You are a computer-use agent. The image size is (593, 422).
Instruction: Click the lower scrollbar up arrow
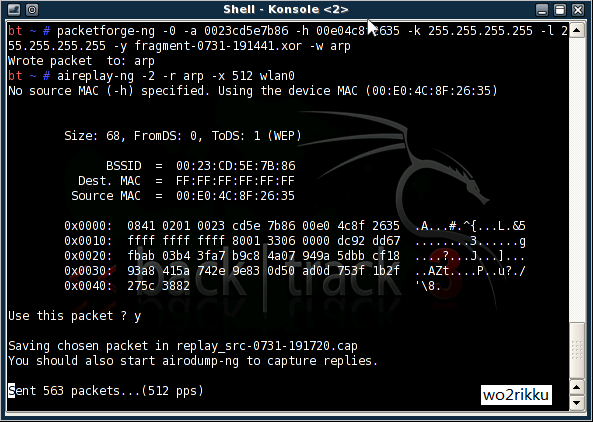577,387
